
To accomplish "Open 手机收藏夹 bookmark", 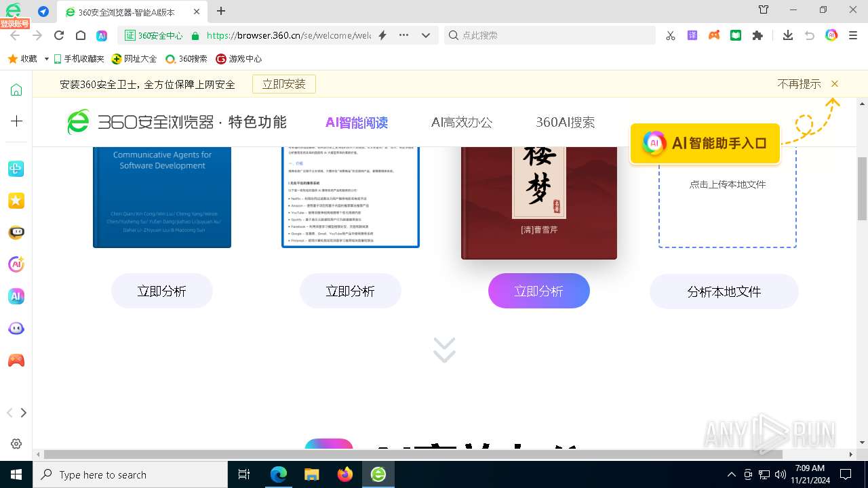I will [79, 59].
